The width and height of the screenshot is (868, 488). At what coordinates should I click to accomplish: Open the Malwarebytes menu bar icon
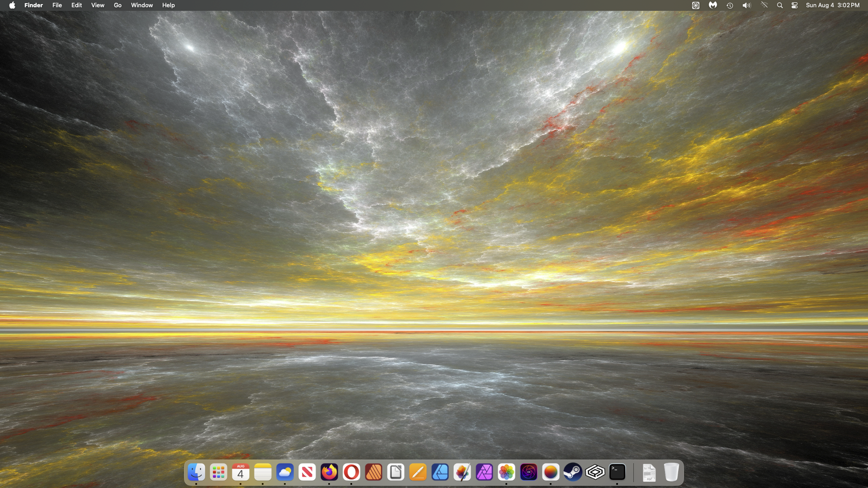tap(712, 5)
